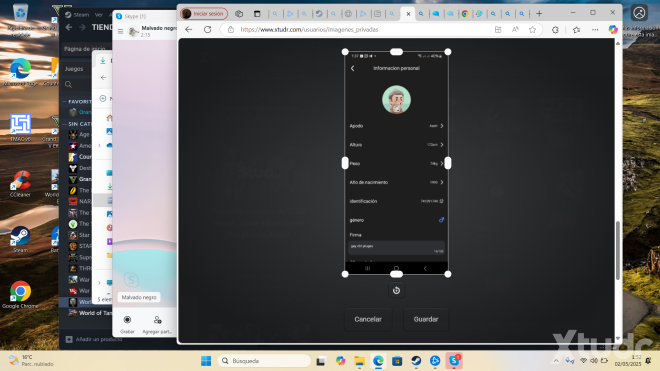Open Steam from the Windows taskbar
660x371 pixels.
(x=416, y=361)
